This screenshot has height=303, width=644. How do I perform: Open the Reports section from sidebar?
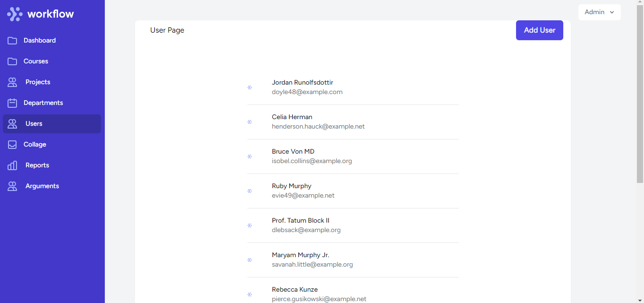[x=37, y=165]
